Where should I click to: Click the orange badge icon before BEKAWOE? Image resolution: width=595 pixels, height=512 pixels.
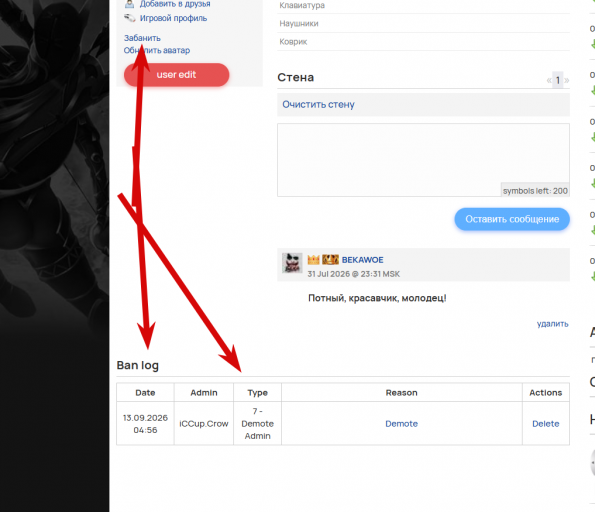330,260
